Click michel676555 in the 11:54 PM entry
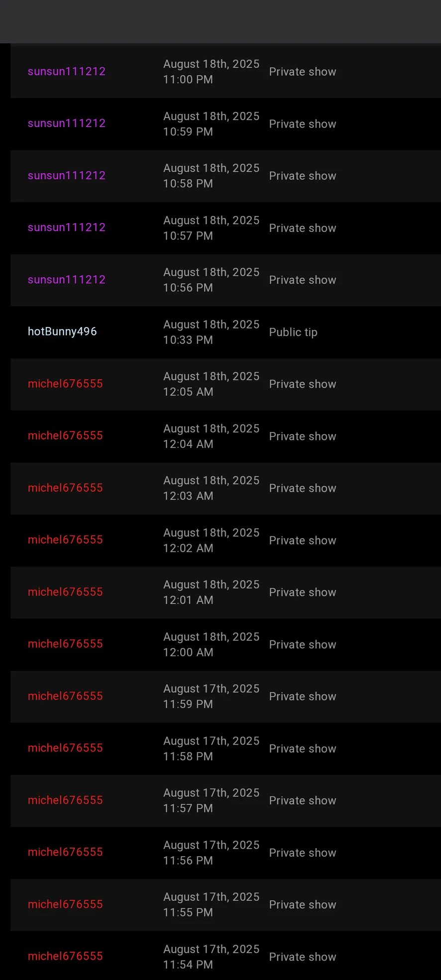441x980 pixels. tap(65, 956)
